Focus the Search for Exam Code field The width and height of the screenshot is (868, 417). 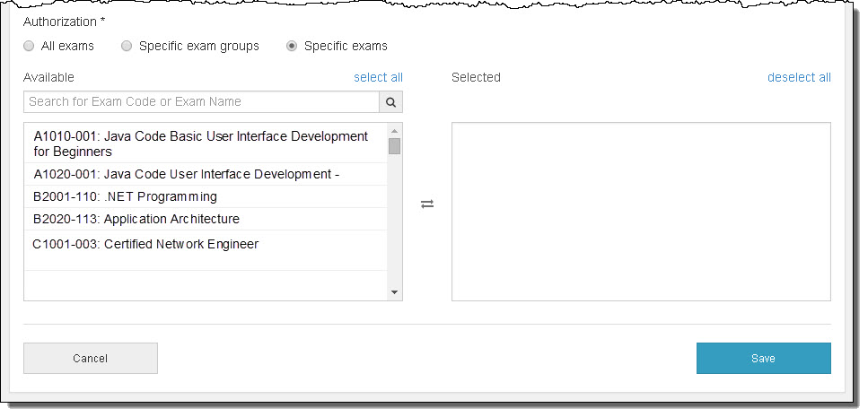201,102
